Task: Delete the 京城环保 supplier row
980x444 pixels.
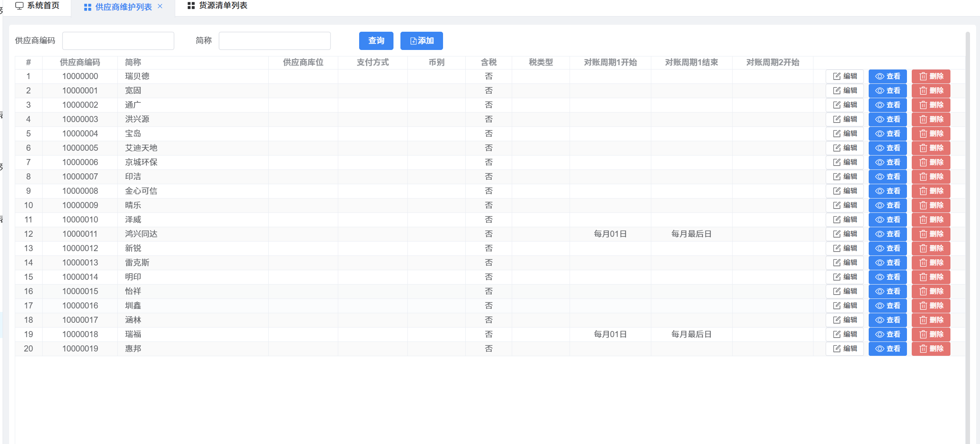Action: click(x=930, y=162)
